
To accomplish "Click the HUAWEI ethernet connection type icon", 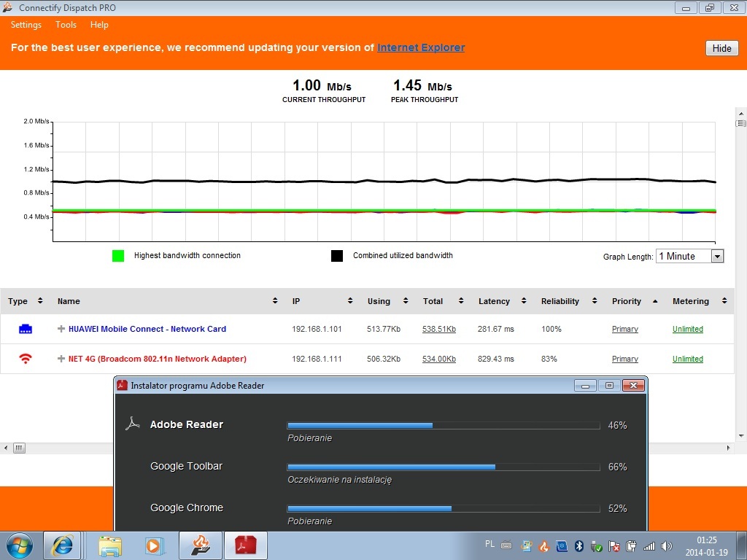I will tap(26, 329).
